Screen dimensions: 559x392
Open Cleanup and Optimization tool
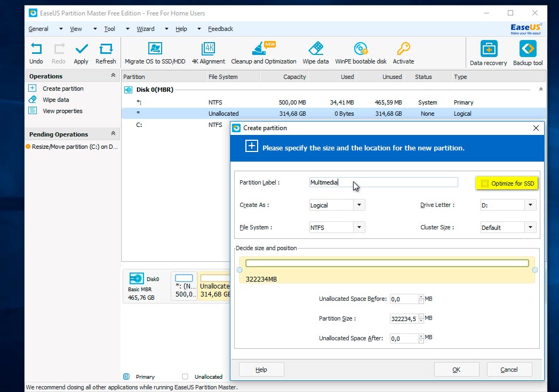[x=263, y=49]
